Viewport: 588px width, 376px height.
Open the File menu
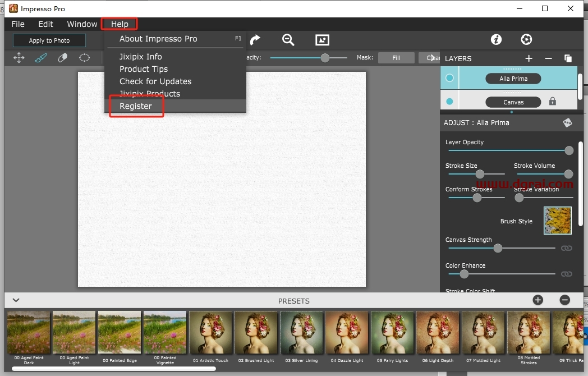coord(18,24)
